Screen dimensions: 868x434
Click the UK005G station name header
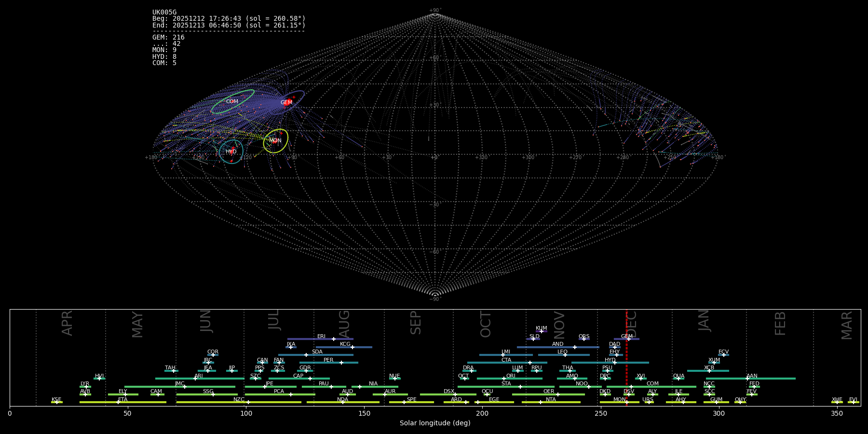pyautogui.click(x=164, y=13)
